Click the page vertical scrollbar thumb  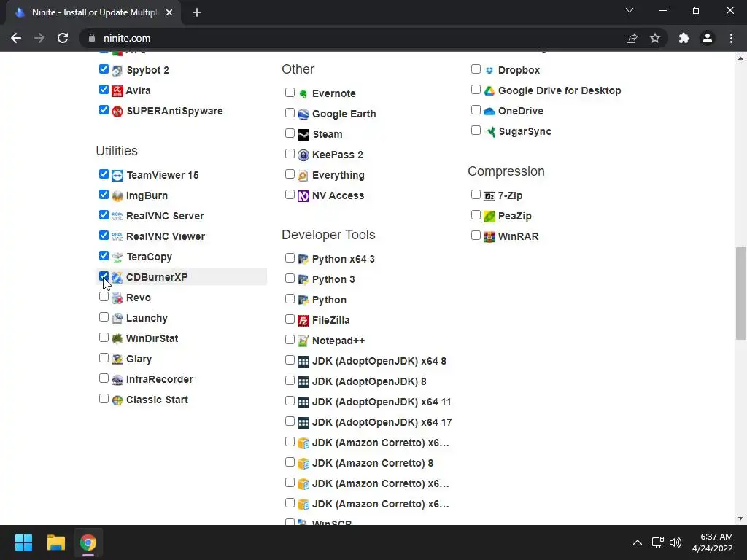coord(740,293)
